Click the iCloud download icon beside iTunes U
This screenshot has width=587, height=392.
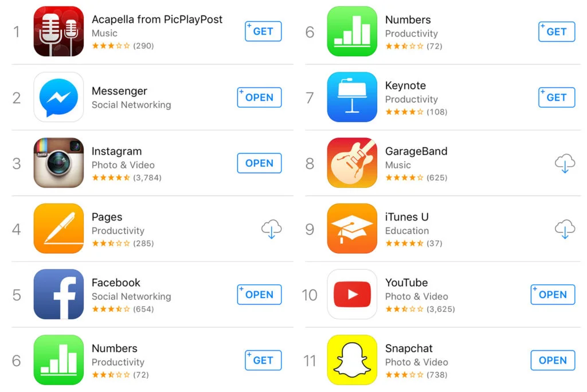coord(565,229)
